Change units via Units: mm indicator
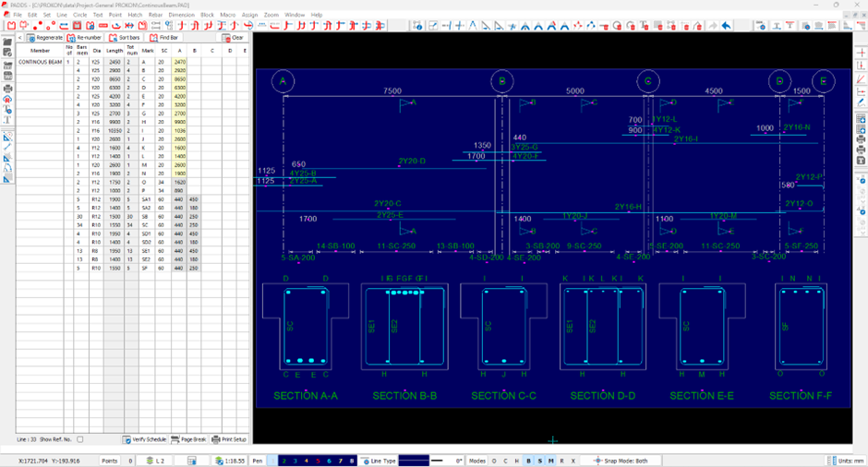This screenshot has height=467, width=868. (x=846, y=461)
